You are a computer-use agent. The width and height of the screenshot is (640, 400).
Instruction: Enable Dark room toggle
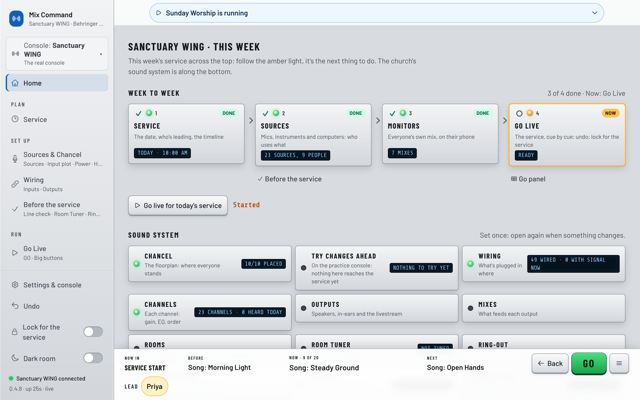coord(93,358)
